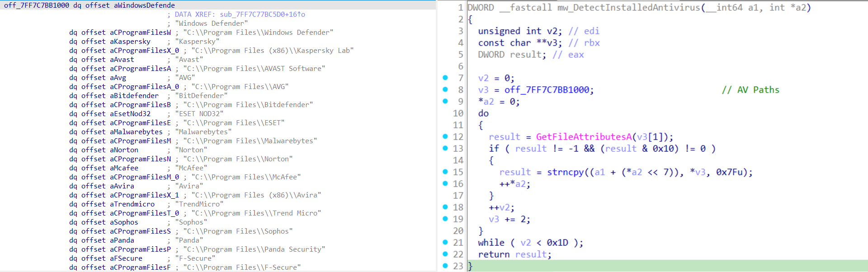This screenshot has height=272, width=868.
Task: Click the "// rbx" register comment
Action: tap(584, 43)
